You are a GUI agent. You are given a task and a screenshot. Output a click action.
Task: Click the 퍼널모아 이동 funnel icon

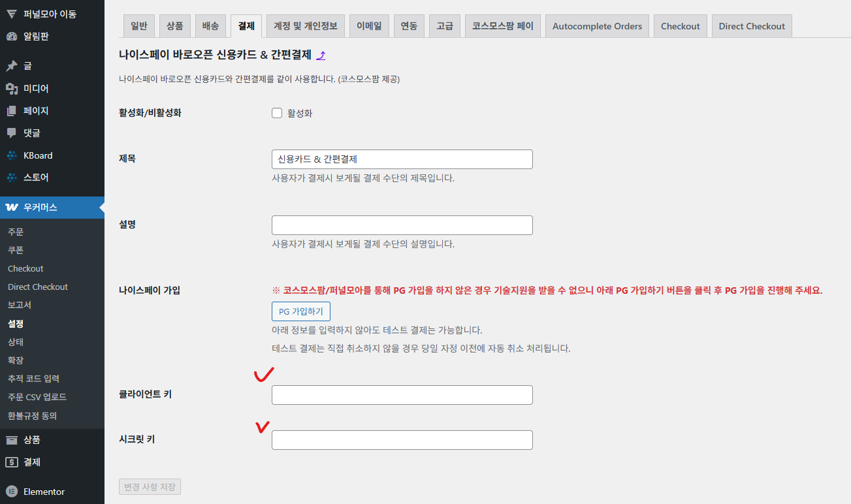click(11, 14)
